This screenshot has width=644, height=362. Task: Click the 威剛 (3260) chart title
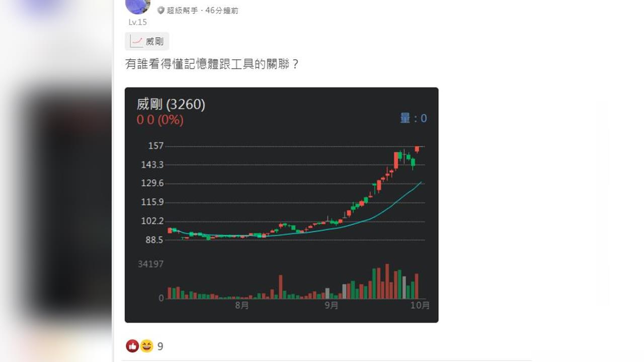tap(171, 104)
